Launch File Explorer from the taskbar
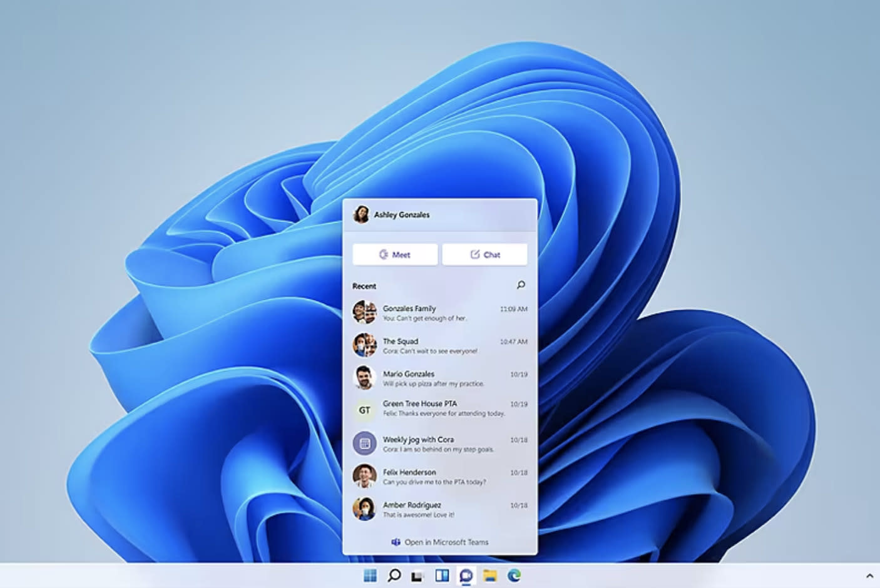This screenshot has height=588, width=880. [x=489, y=575]
